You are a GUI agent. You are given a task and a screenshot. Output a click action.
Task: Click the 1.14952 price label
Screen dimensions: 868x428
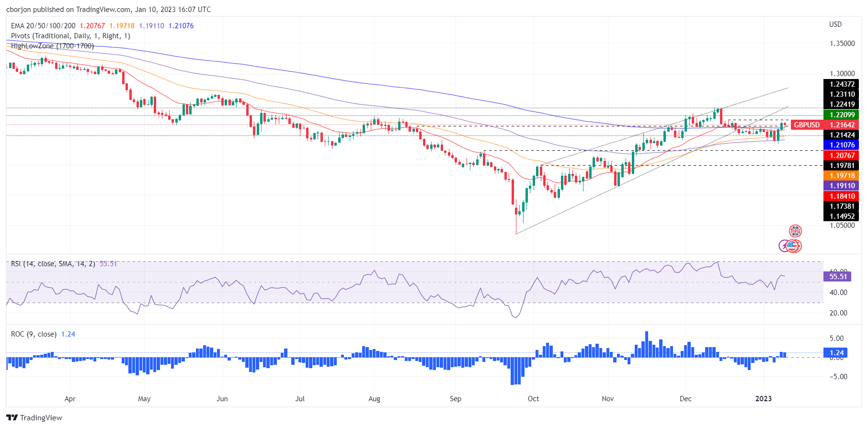click(x=842, y=216)
